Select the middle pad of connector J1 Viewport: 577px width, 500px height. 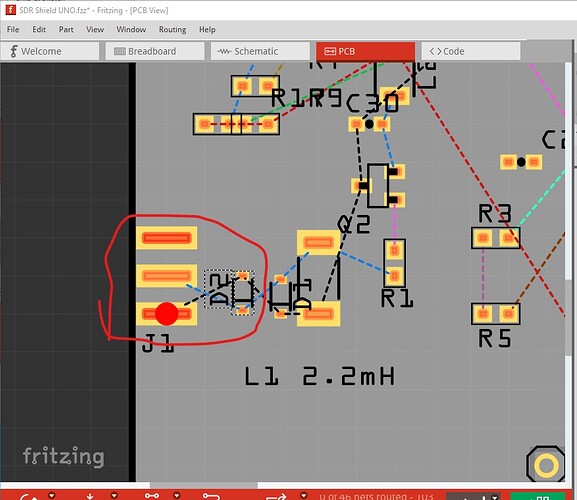(167, 276)
